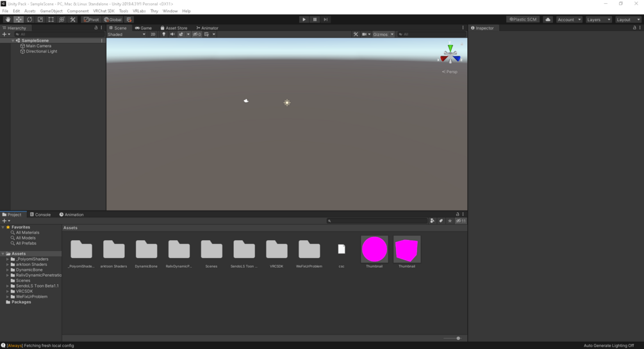Search by type in Project panel
The height and width of the screenshot is (349, 644).
tap(432, 221)
